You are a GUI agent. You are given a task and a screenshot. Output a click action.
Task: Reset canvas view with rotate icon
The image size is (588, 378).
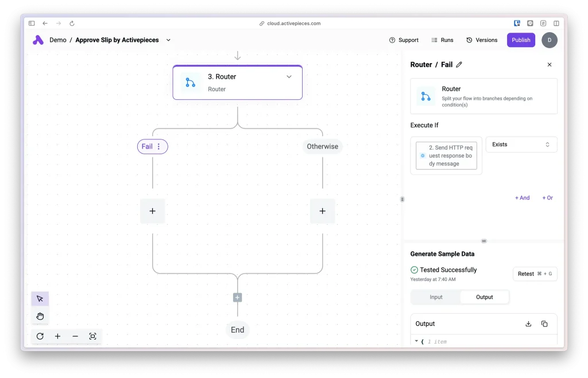pos(40,336)
